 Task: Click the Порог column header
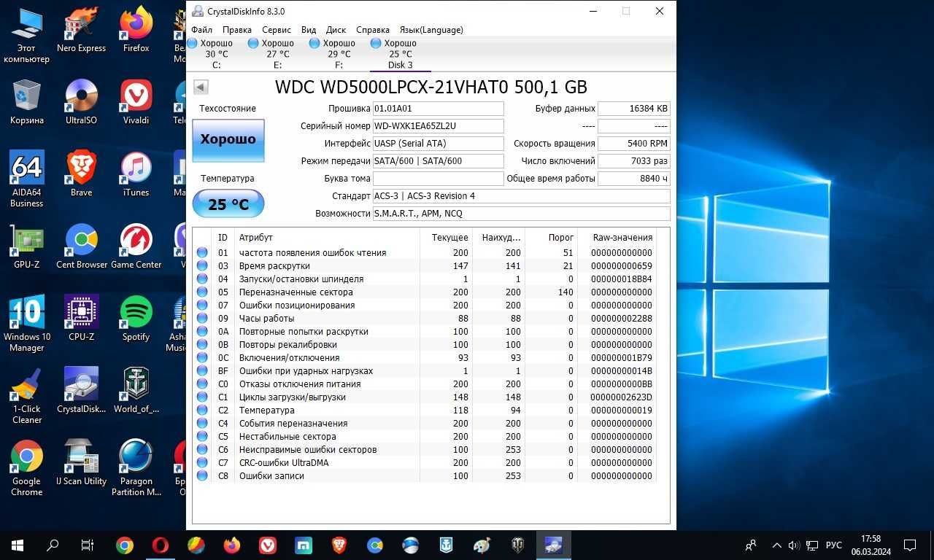552,237
